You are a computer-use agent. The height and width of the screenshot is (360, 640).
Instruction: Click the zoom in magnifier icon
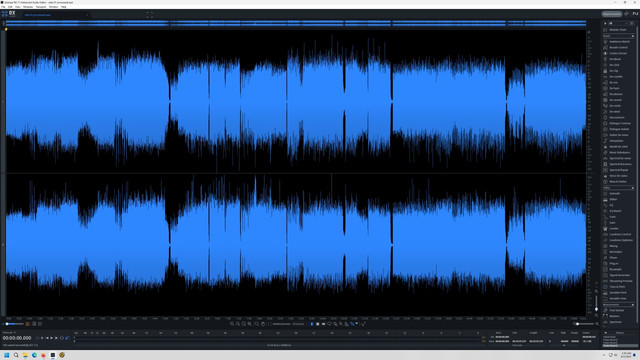[232, 324]
